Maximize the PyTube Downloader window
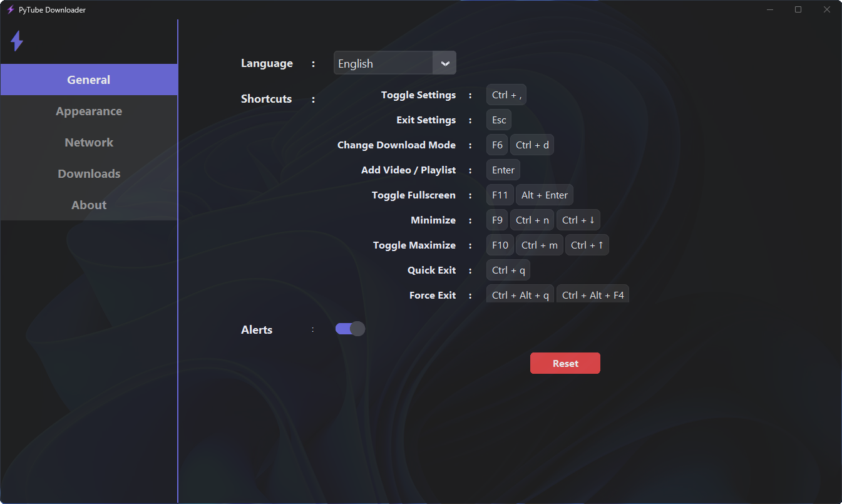This screenshot has height=504, width=842. [x=798, y=9]
